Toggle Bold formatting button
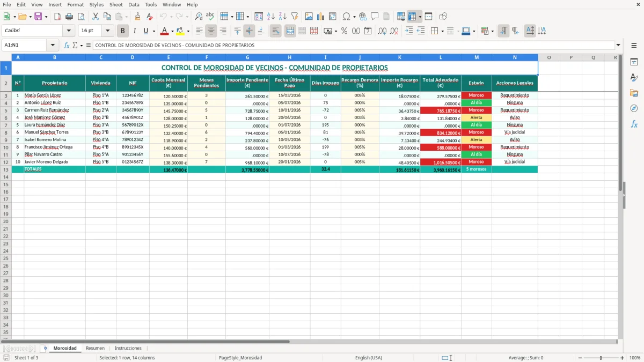Viewport: 644px width, 362px height. (123, 31)
